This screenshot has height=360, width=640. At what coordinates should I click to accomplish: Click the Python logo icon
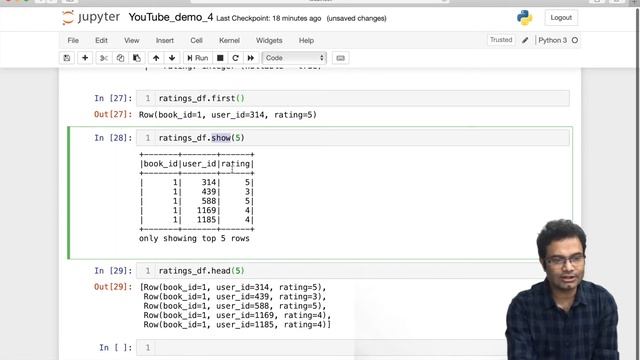pos(524,18)
